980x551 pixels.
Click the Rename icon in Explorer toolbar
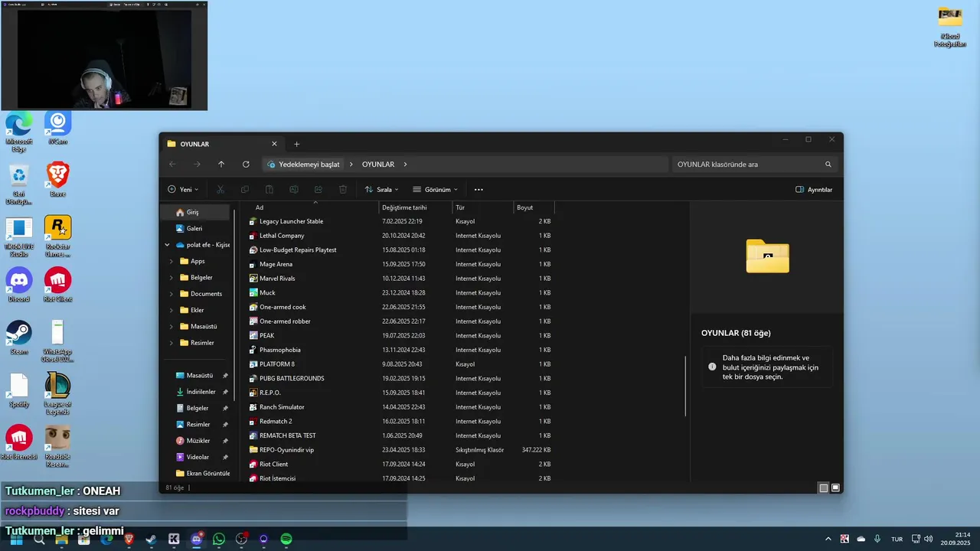294,190
